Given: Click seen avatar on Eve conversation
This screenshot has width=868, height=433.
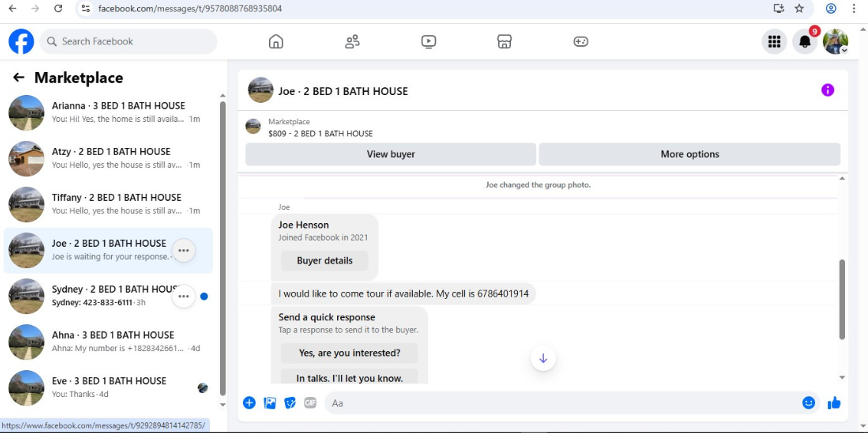Looking at the screenshot, I should tap(202, 388).
